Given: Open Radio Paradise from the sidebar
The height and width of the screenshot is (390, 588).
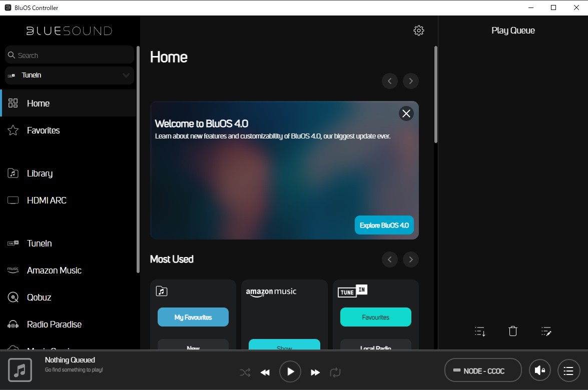Looking at the screenshot, I should click(x=68, y=324).
